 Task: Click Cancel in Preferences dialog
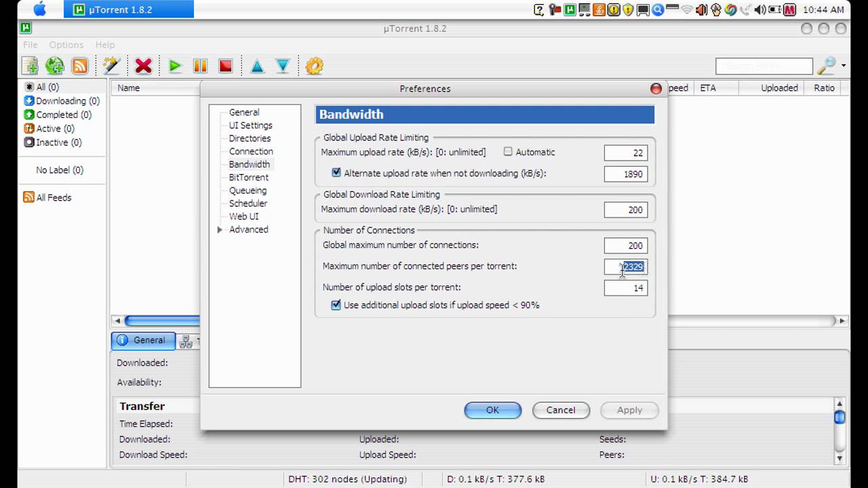[x=561, y=410]
